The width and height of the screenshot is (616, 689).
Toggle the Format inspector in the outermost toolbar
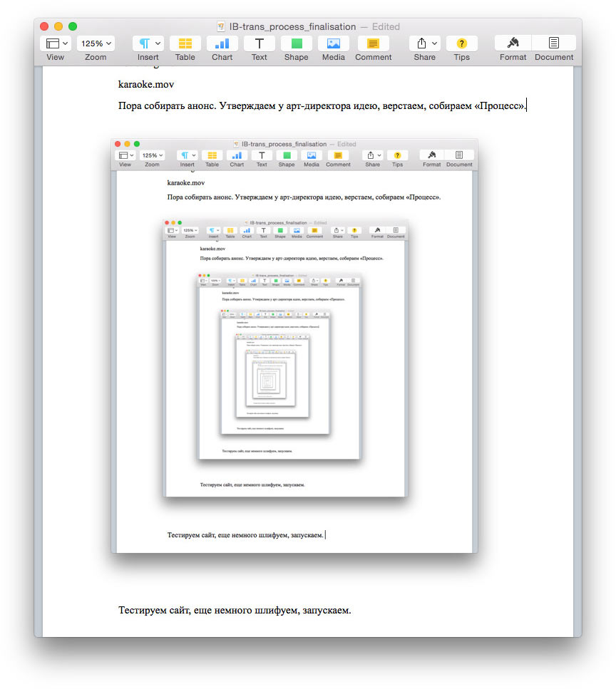[x=513, y=43]
